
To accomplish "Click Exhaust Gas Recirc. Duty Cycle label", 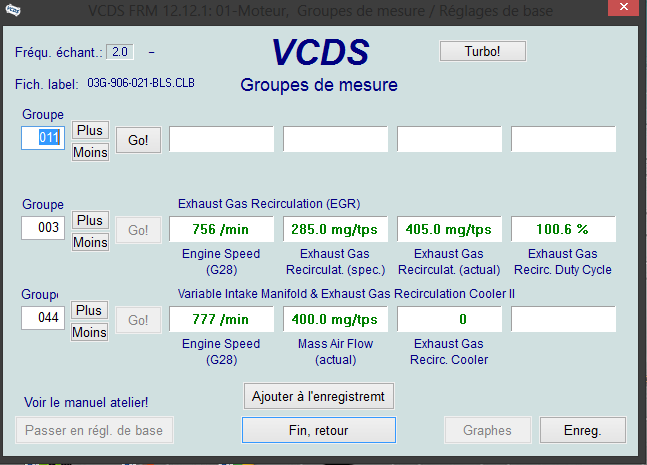I will tap(563, 262).
